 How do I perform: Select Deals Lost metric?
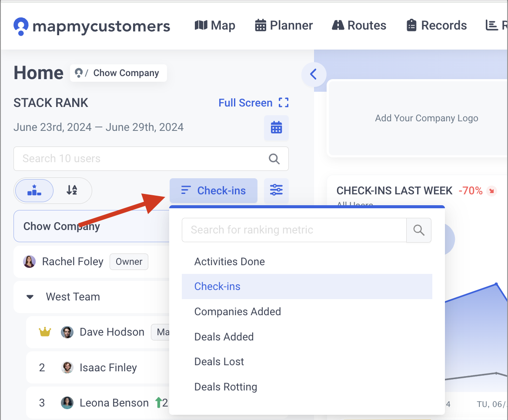point(307,362)
